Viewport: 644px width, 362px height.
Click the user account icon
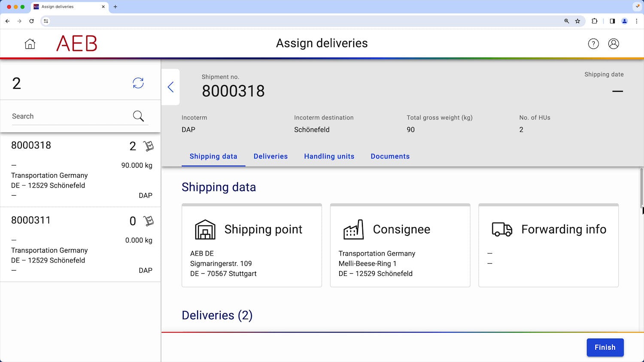pos(614,43)
